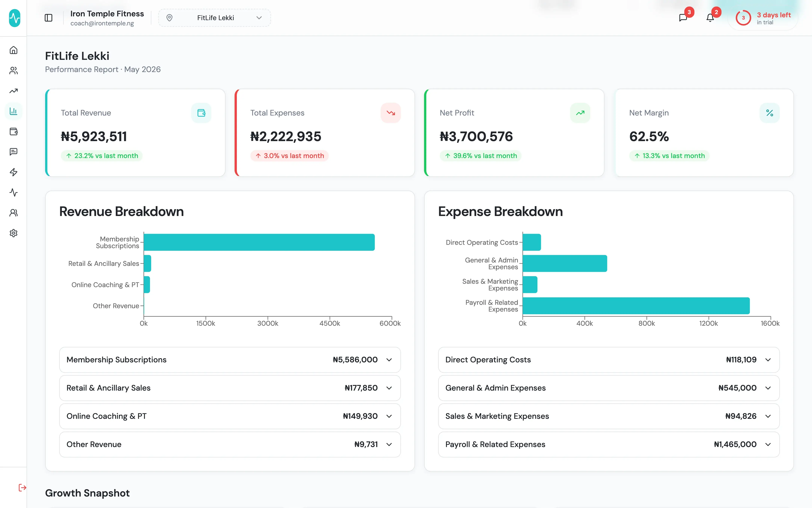
Task: Click the ₦2,222,935 expenses value
Action: (x=286, y=136)
